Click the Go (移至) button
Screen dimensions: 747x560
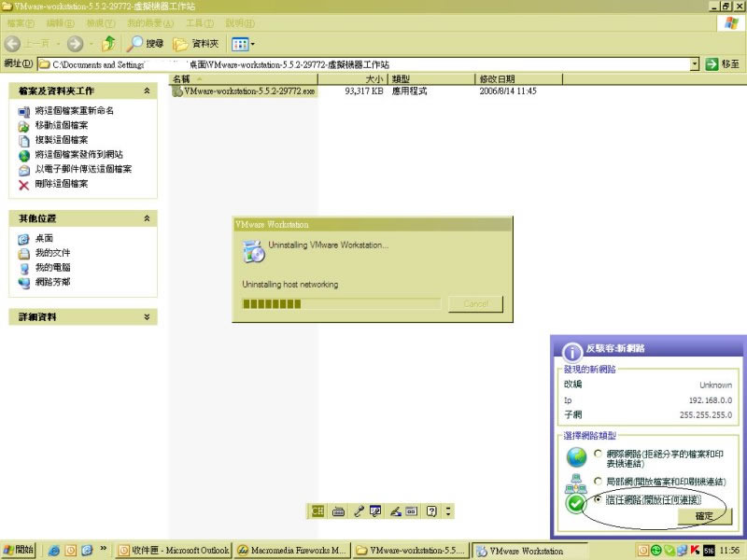tap(723, 63)
